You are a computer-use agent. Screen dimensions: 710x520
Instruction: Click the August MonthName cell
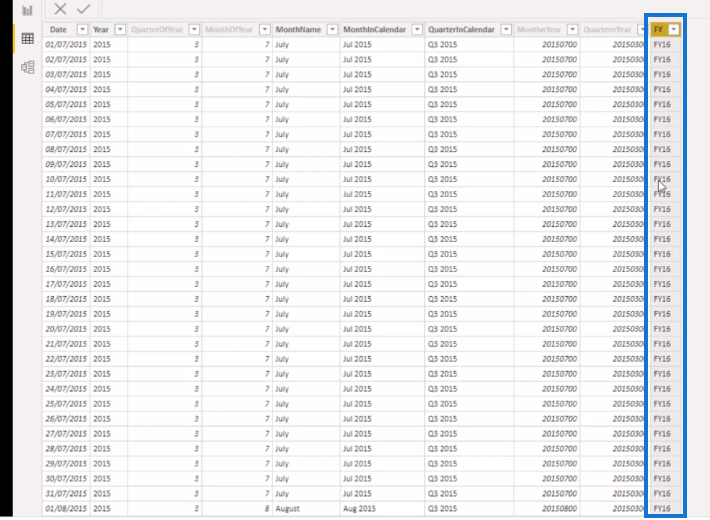tap(306, 508)
